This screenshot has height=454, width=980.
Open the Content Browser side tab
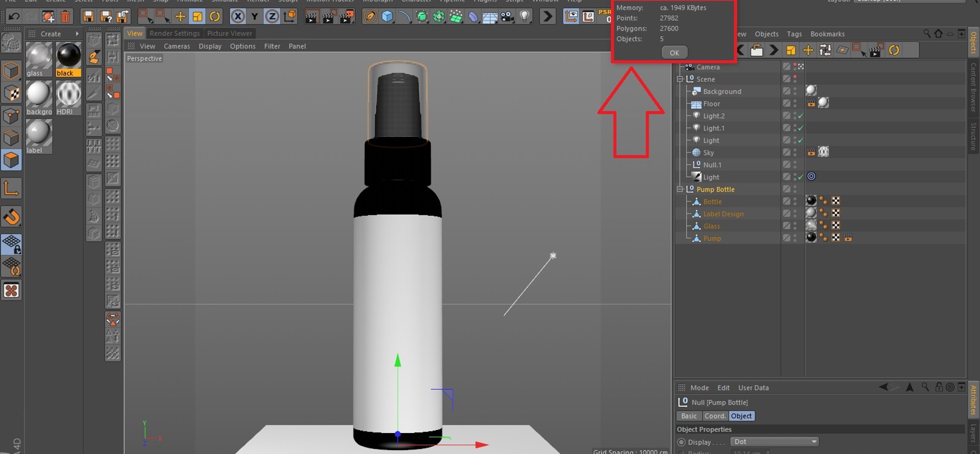tap(973, 87)
